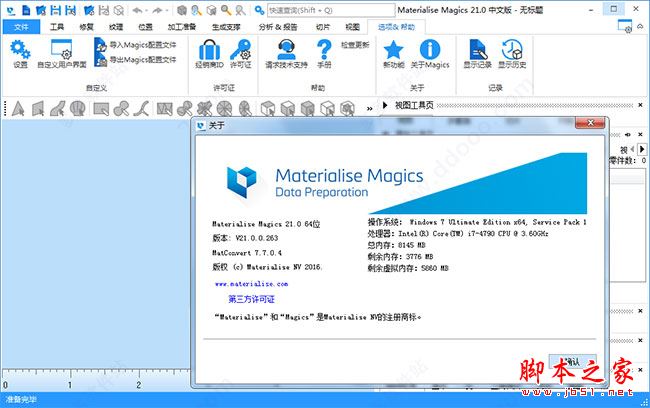Switch to the 修复 tab

click(87, 27)
